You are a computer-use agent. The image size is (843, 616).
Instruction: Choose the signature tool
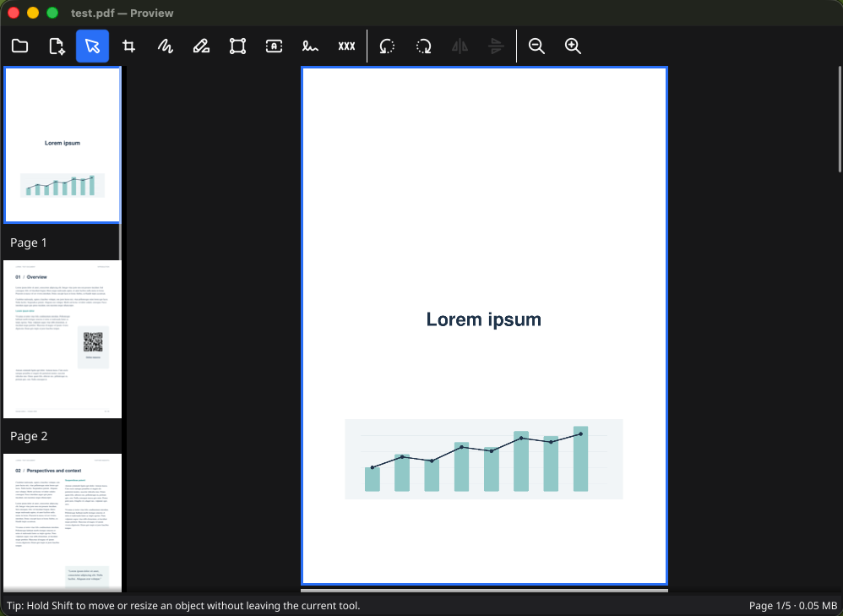click(310, 46)
